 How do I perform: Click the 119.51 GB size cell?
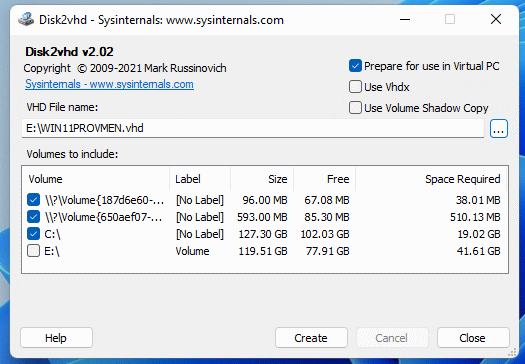[x=263, y=251]
